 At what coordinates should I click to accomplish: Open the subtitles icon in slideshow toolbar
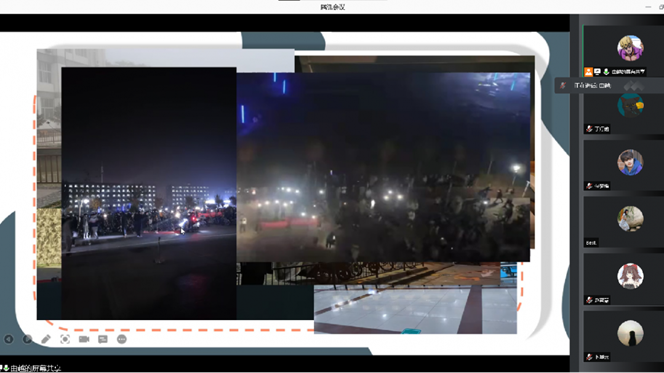tap(103, 339)
